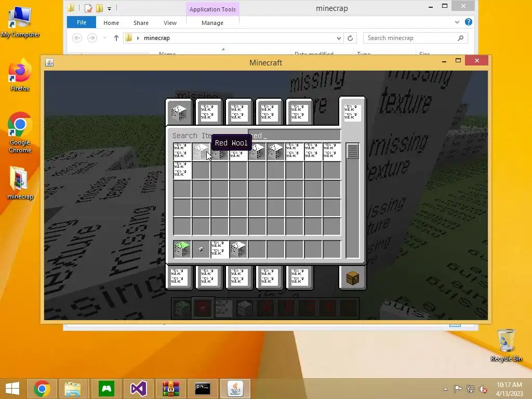Open the minecrap archive on the desktop
Viewport: 532px width, 399px height.
coord(20,183)
